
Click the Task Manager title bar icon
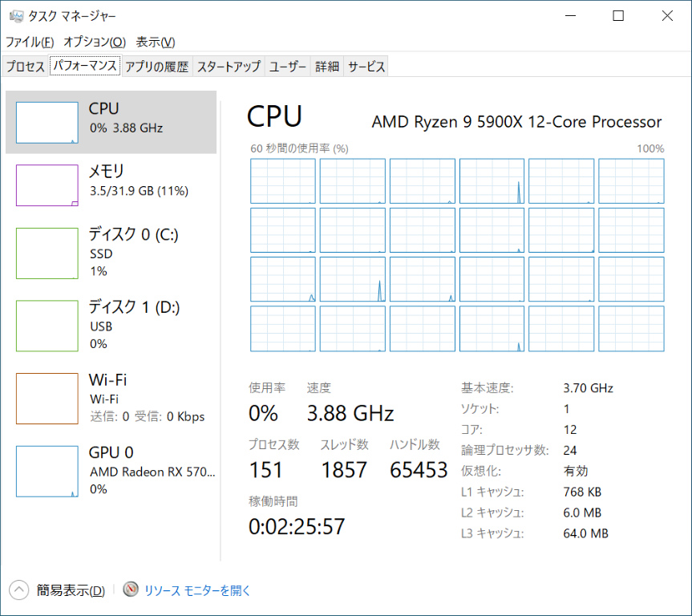(x=16, y=15)
